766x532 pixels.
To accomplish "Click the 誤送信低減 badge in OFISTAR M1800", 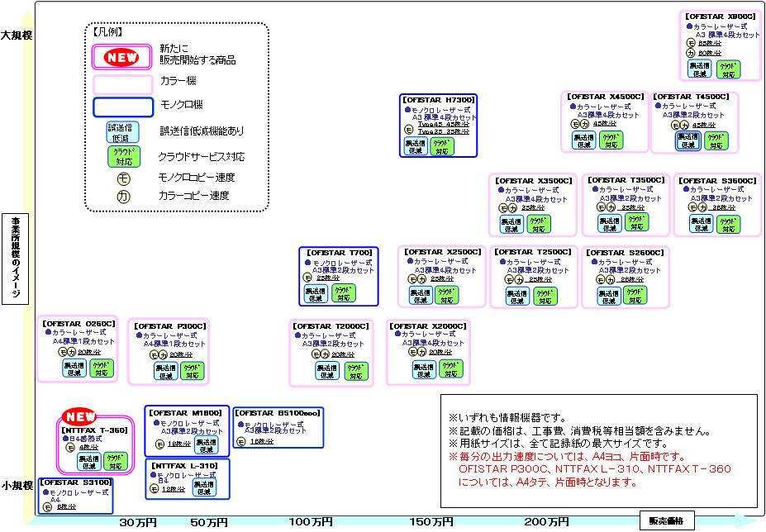I will tap(206, 445).
